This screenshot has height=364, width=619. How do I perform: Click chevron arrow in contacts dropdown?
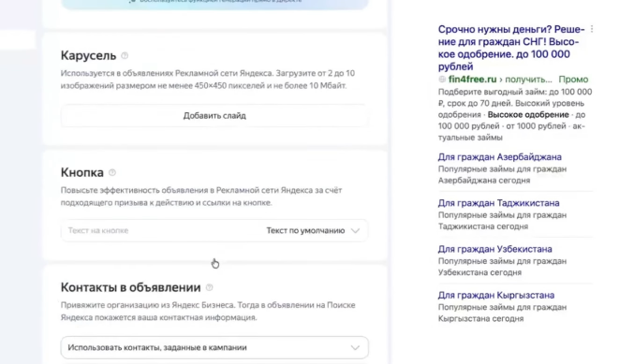click(355, 348)
